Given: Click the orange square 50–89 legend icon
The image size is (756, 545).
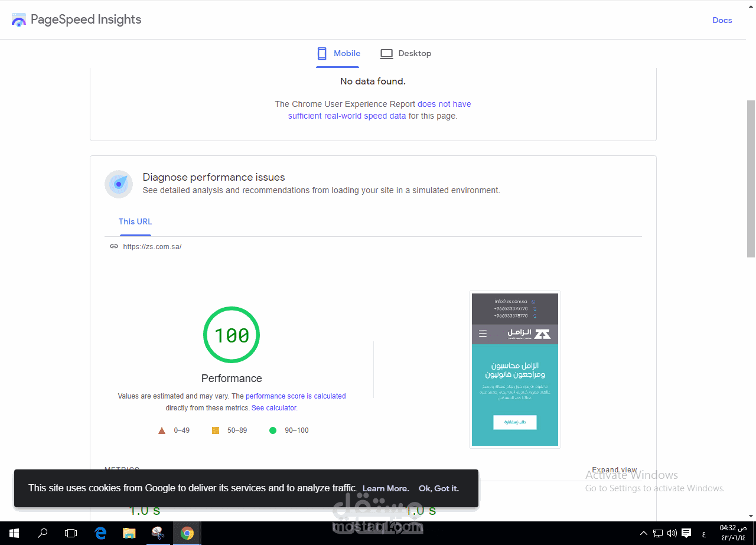Looking at the screenshot, I should pos(216,430).
